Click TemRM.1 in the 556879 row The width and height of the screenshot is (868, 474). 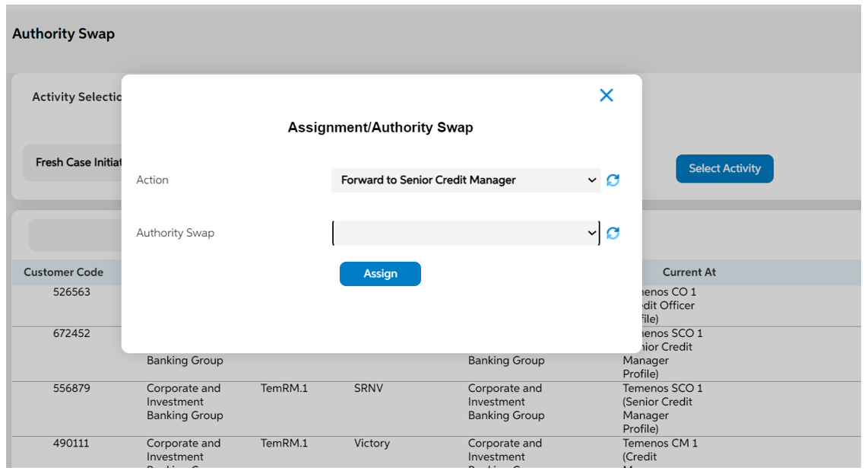coord(284,388)
